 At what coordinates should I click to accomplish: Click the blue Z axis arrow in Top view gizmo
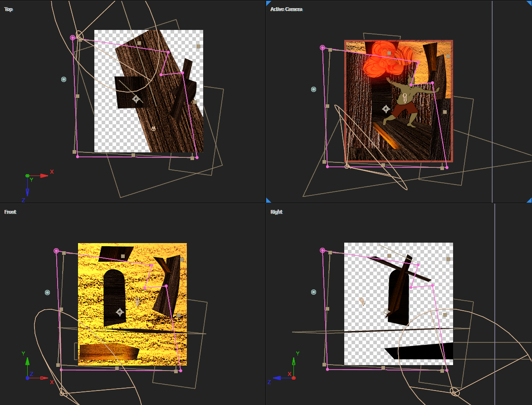(x=27, y=192)
